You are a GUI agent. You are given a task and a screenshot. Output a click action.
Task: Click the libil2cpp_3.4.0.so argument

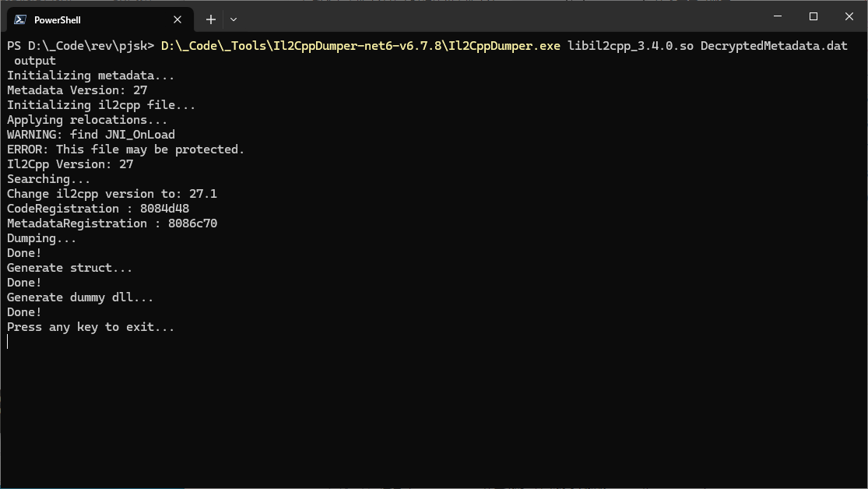click(x=630, y=46)
